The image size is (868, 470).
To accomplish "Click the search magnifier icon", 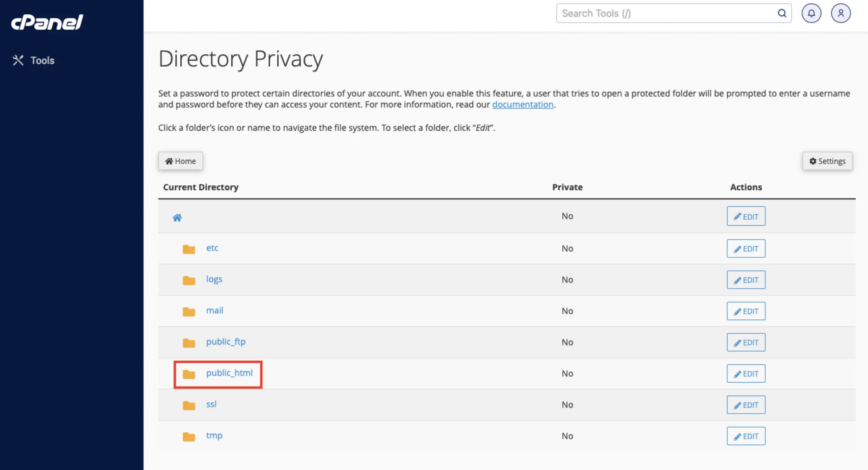I will click(x=782, y=13).
